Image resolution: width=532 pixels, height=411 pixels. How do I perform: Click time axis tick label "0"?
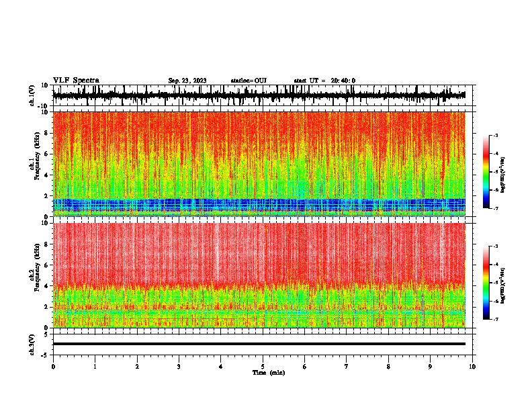tap(53, 367)
